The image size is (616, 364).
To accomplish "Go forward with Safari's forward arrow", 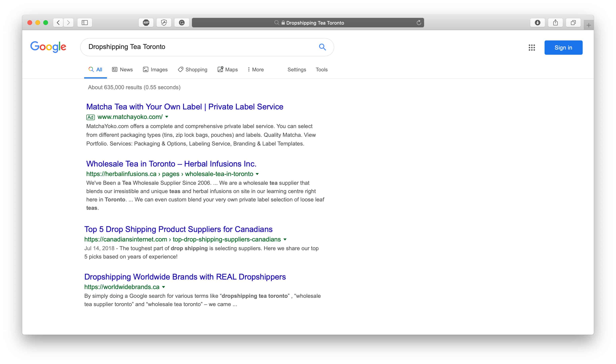I will (68, 23).
